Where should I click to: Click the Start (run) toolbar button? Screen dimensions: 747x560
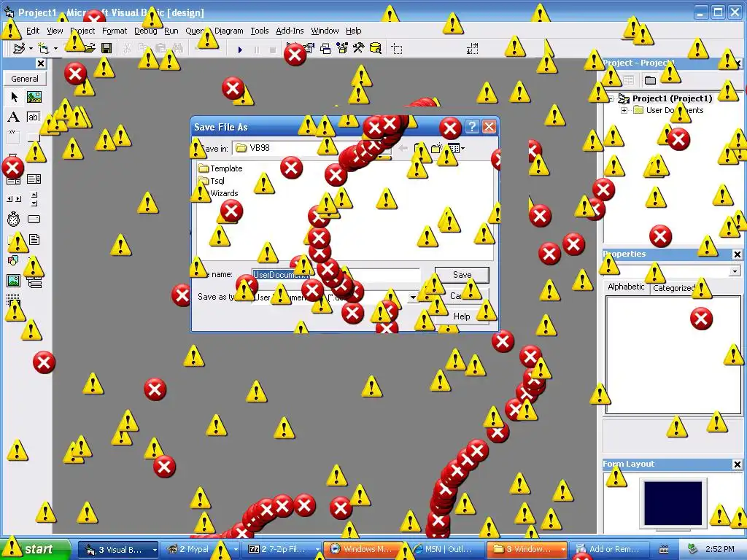click(x=240, y=49)
